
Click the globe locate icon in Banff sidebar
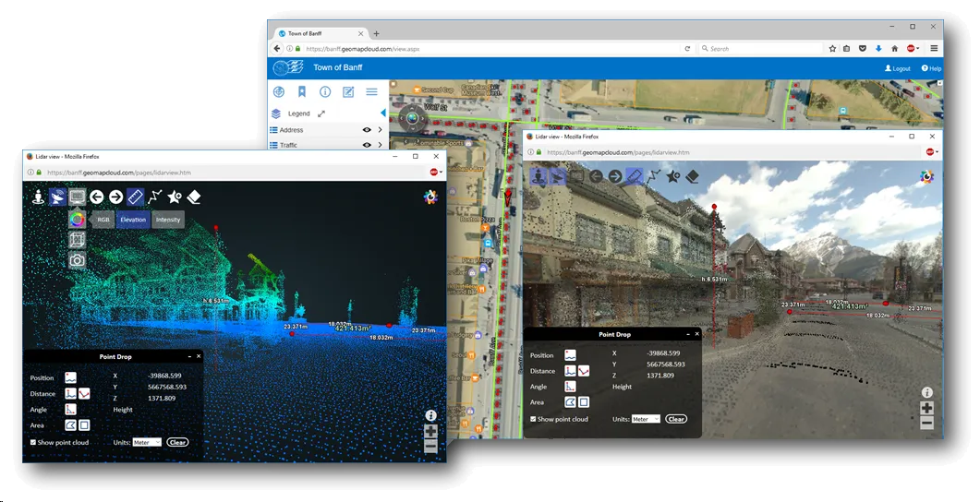(x=279, y=91)
